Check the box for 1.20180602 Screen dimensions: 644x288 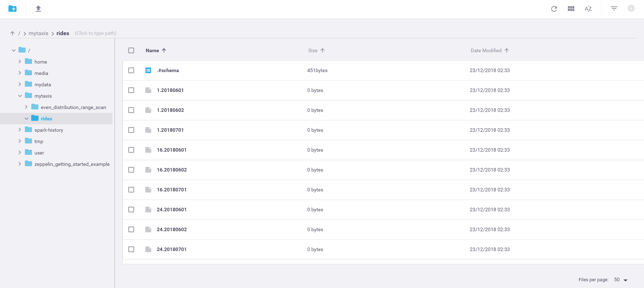(131, 110)
